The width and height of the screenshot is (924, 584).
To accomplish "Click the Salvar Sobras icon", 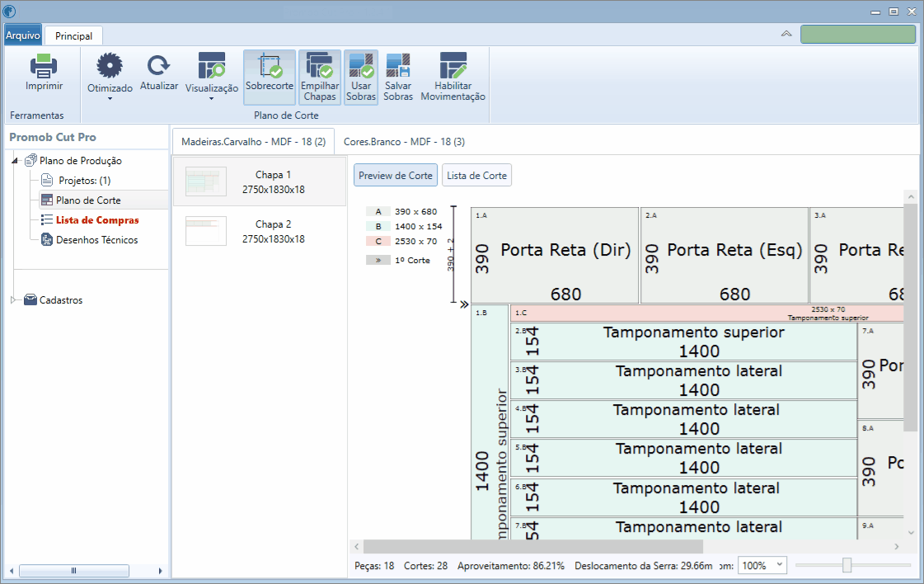I will (398, 66).
